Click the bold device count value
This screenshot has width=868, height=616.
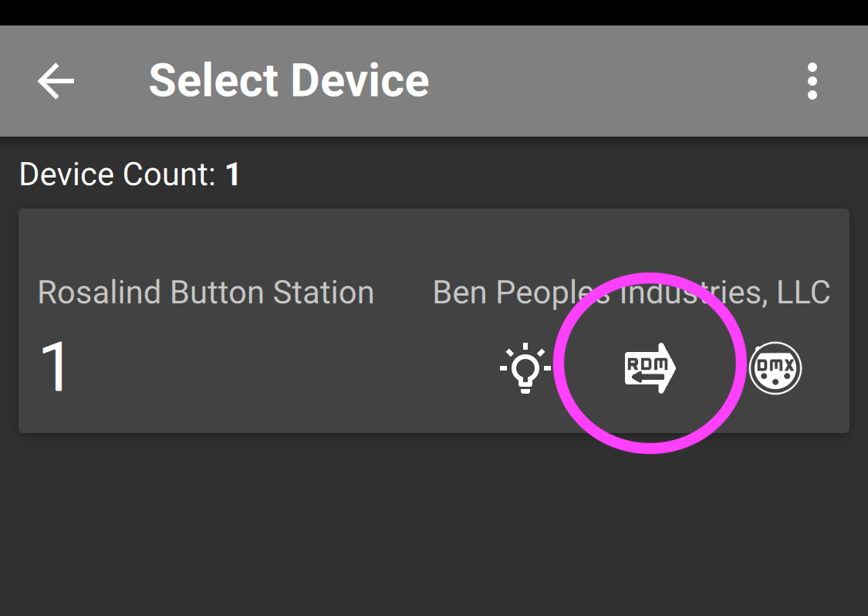pos(232,174)
